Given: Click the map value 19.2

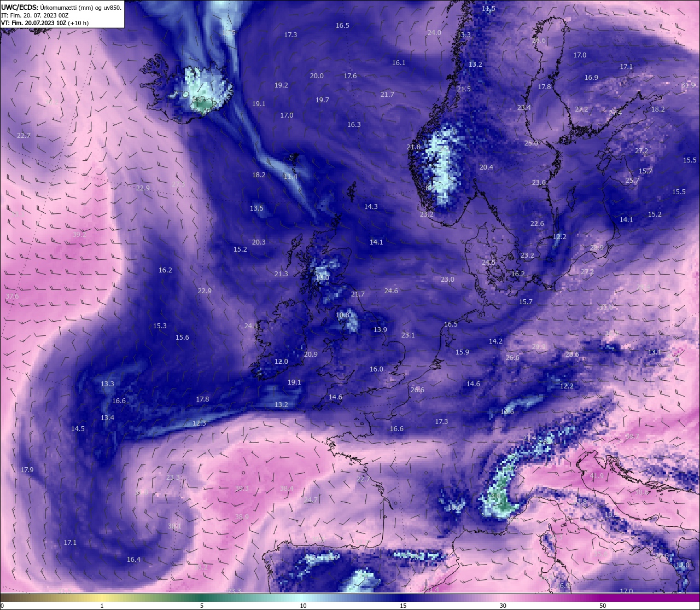Looking at the screenshot, I should click(281, 85).
